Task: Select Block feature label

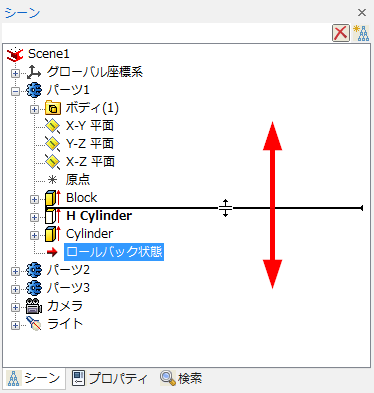Action: pyautogui.click(x=82, y=198)
